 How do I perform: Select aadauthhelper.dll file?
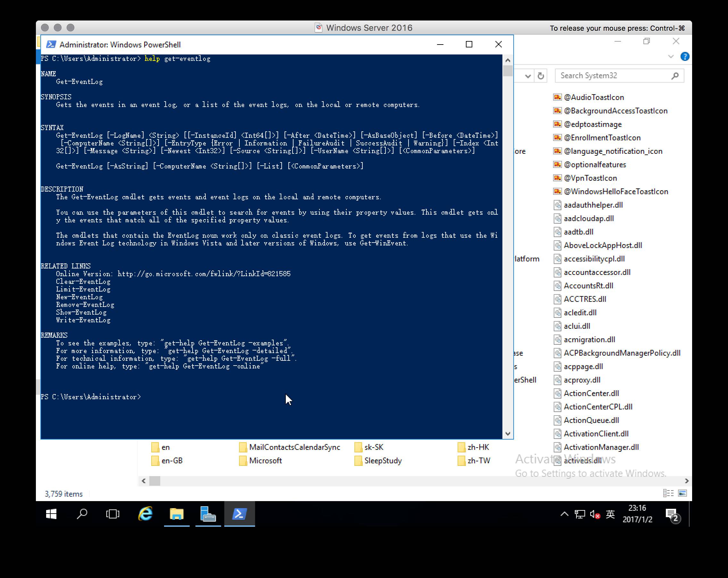point(588,205)
